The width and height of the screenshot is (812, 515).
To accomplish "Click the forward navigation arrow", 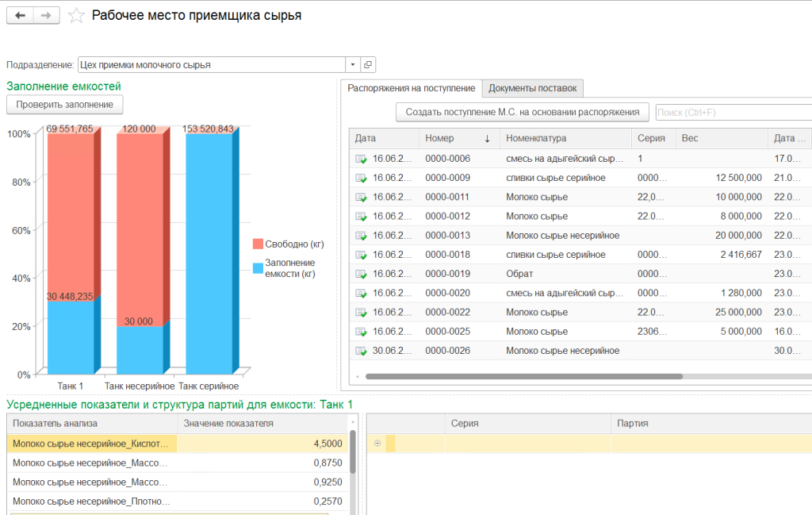I will [46, 16].
